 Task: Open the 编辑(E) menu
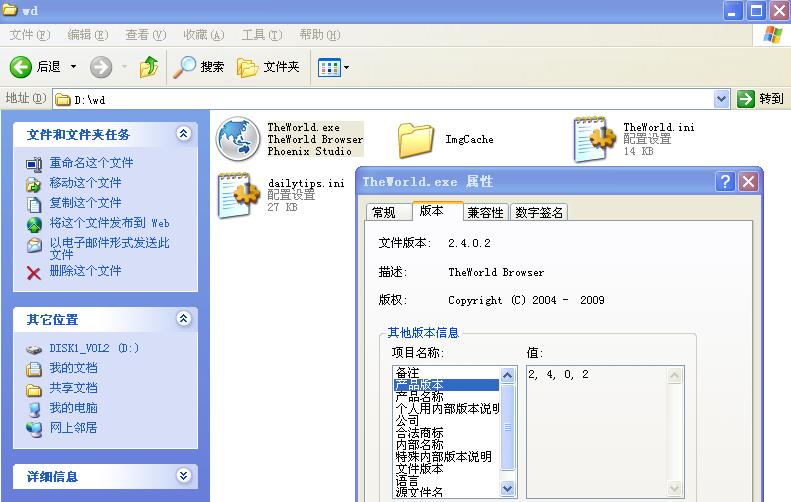tap(88, 35)
